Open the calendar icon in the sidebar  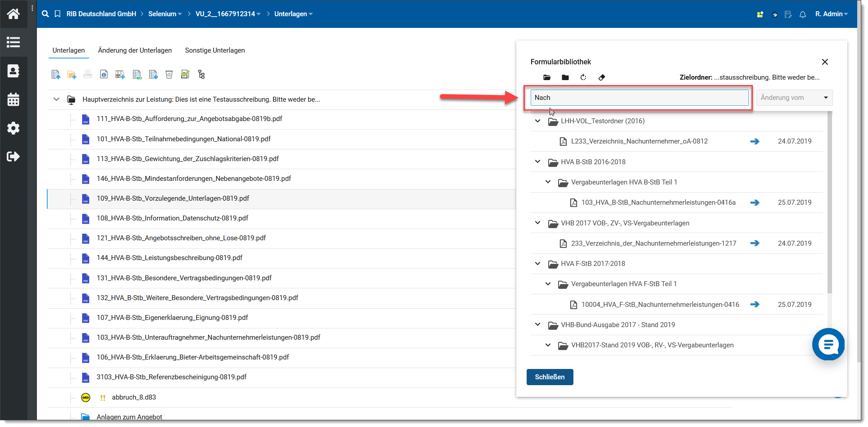pyautogui.click(x=13, y=99)
